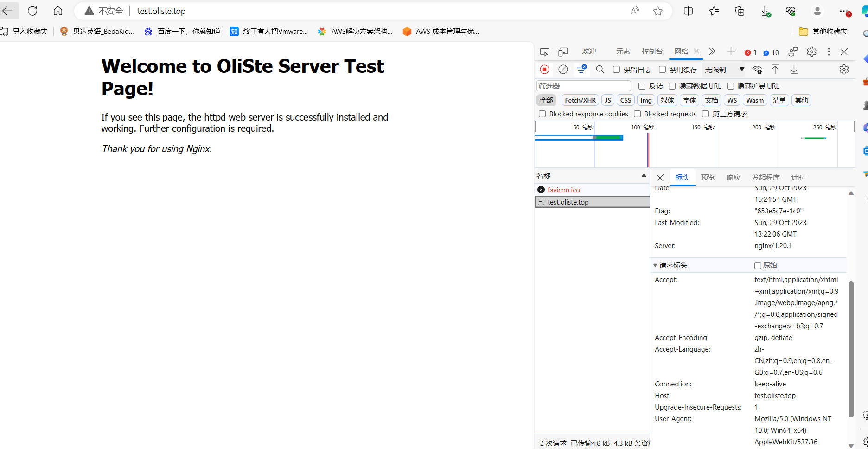Filter requests by Wasm type
Screen dimensions: 868x449
click(x=754, y=100)
